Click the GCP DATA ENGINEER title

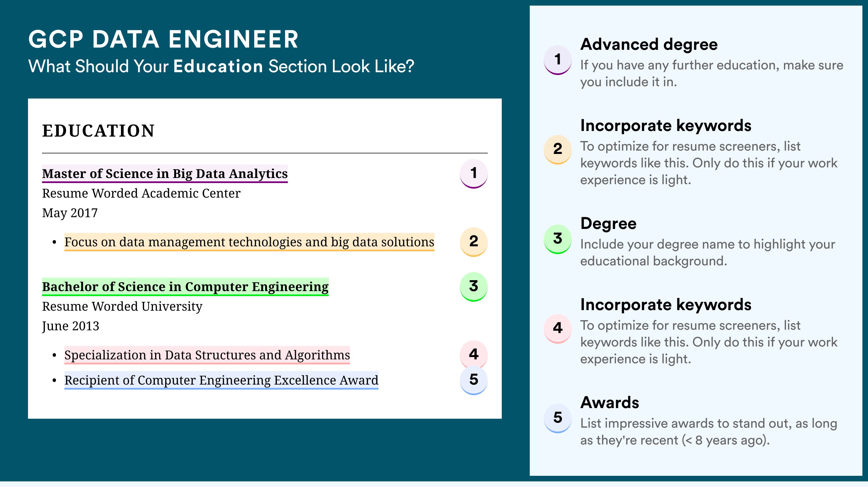tap(164, 39)
